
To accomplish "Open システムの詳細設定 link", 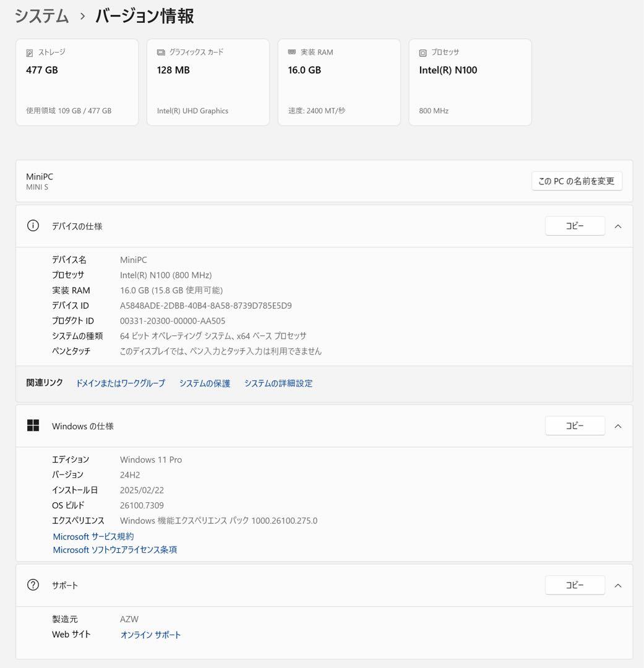I will pyautogui.click(x=278, y=383).
